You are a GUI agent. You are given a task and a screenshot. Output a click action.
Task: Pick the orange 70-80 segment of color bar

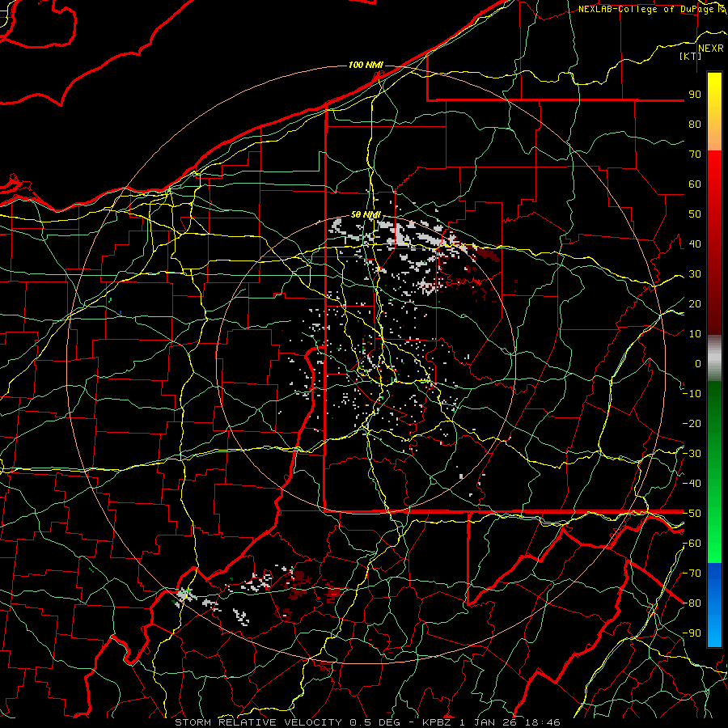pyautogui.click(x=714, y=138)
